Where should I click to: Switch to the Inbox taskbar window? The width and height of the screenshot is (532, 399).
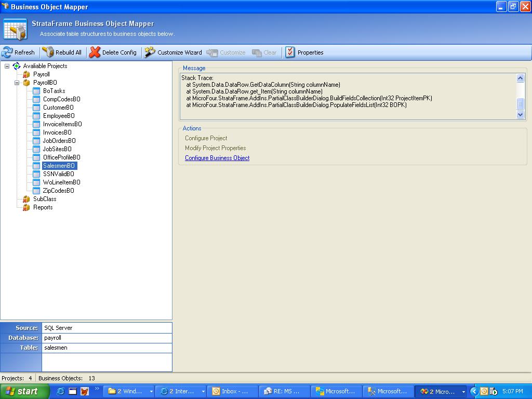(232, 391)
